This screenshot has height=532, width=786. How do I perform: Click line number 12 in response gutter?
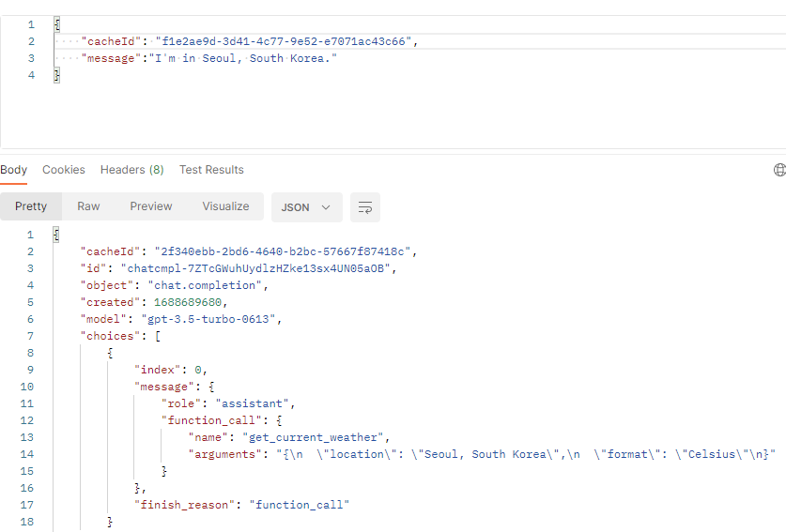[27, 420]
